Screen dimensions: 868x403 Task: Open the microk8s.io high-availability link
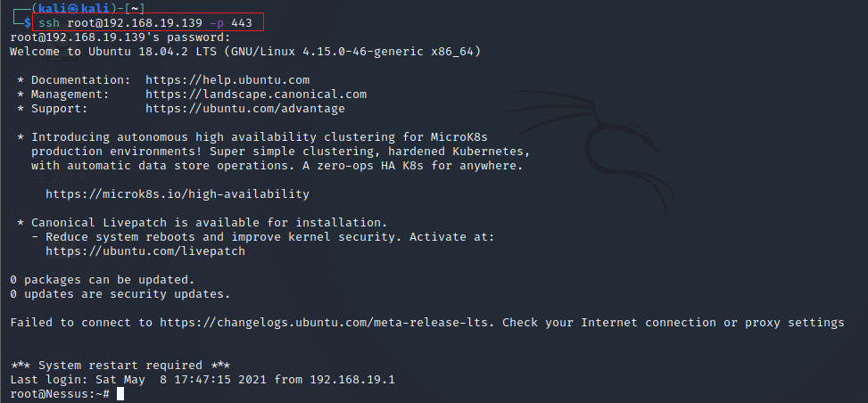tap(178, 194)
